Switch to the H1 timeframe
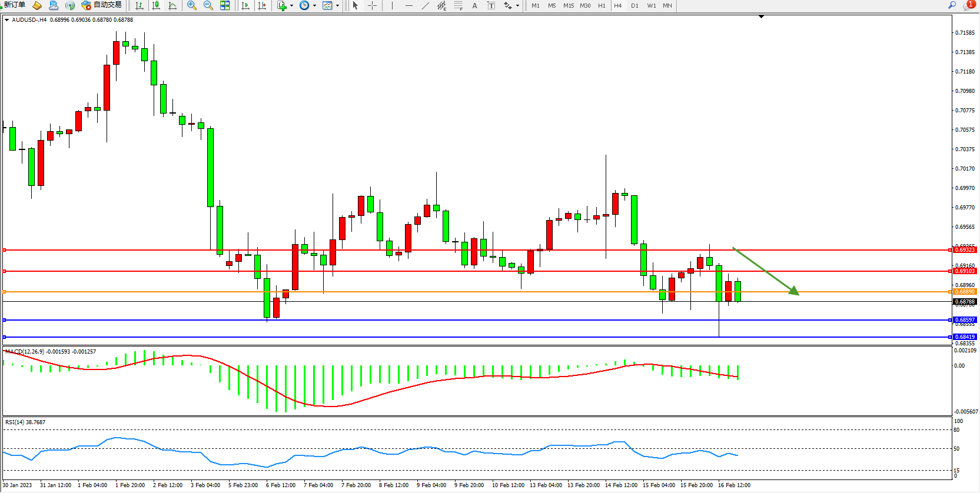The width and height of the screenshot is (980, 493). pos(602,5)
